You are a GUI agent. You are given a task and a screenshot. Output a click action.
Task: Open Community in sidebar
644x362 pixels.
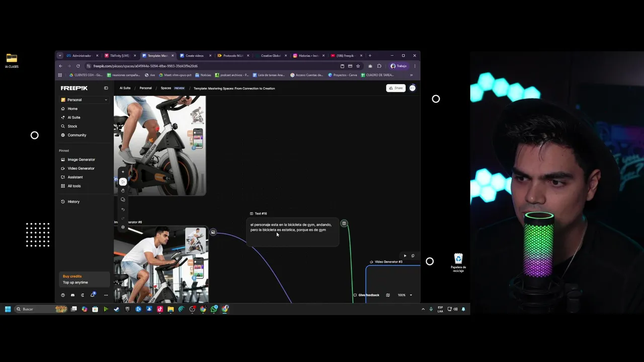click(77, 135)
